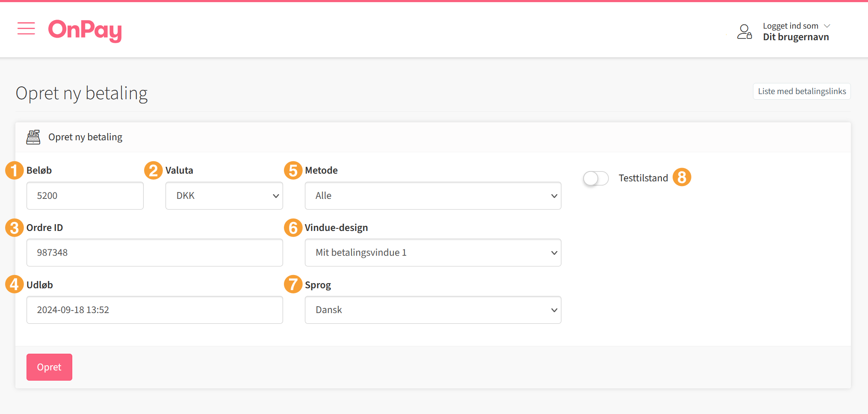This screenshot has width=868, height=414.
Task: Toggle the Testtilstand switch
Action: [x=596, y=178]
